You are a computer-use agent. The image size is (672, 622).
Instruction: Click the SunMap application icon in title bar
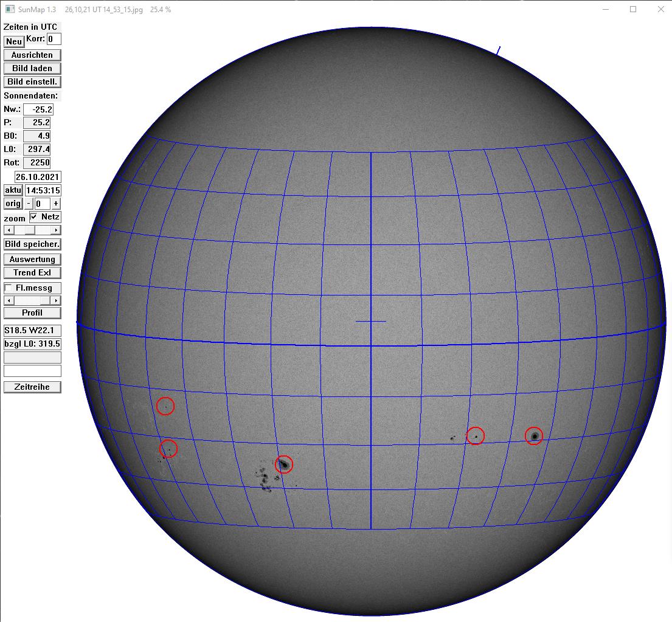pyautogui.click(x=9, y=9)
